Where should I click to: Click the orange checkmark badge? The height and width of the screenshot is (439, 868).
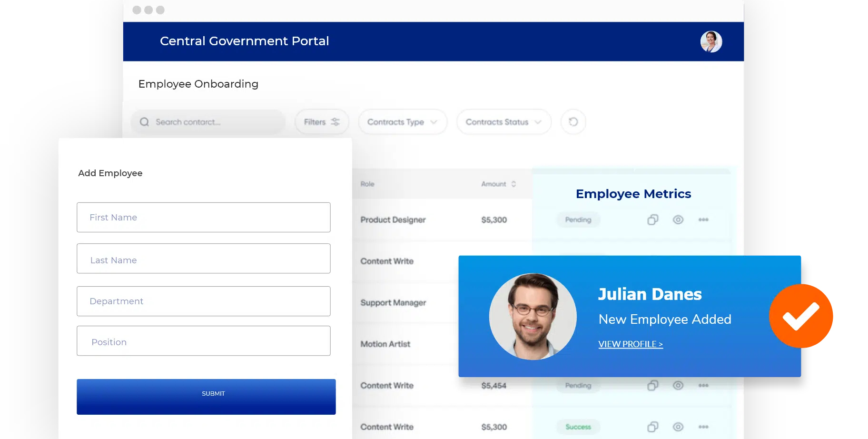coord(801,316)
